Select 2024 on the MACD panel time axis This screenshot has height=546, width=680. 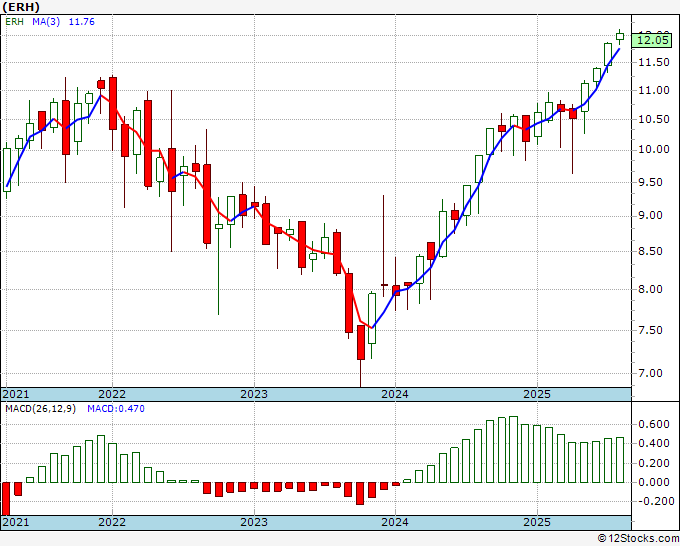point(395,522)
